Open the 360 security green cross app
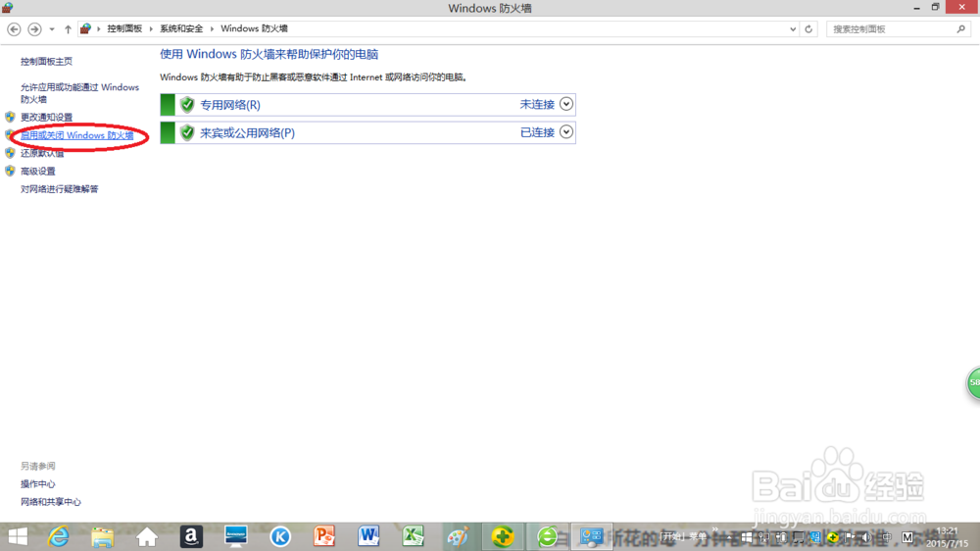The width and height of the screenshot is (980, 551). (503, 536)
